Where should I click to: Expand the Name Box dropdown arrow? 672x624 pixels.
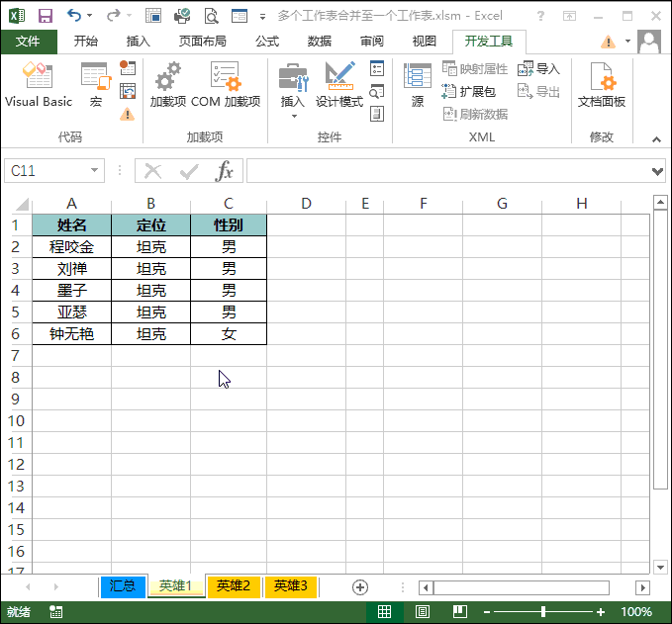pos(95,170)
